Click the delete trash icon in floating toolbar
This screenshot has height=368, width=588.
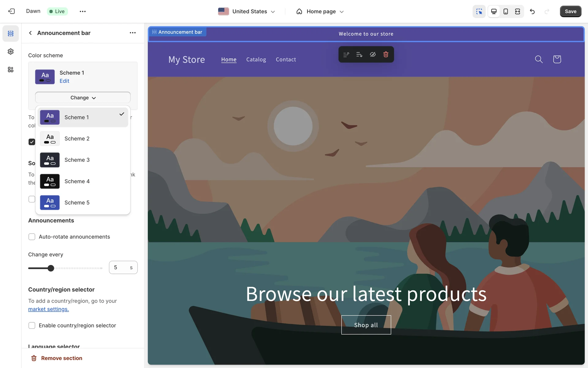[x=386, y=54]
